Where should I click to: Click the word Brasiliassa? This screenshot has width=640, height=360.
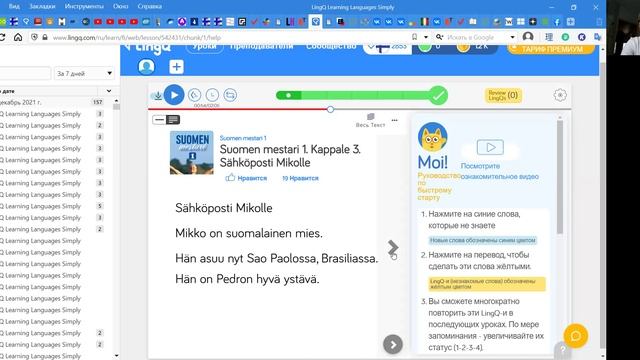349,258
